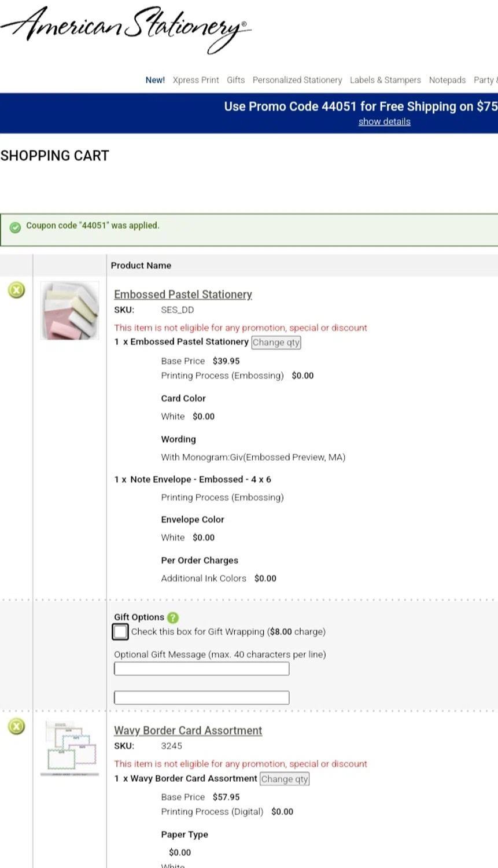Focus second optional gift message line field
Screen dimensions: 498x868
(202, 698)
